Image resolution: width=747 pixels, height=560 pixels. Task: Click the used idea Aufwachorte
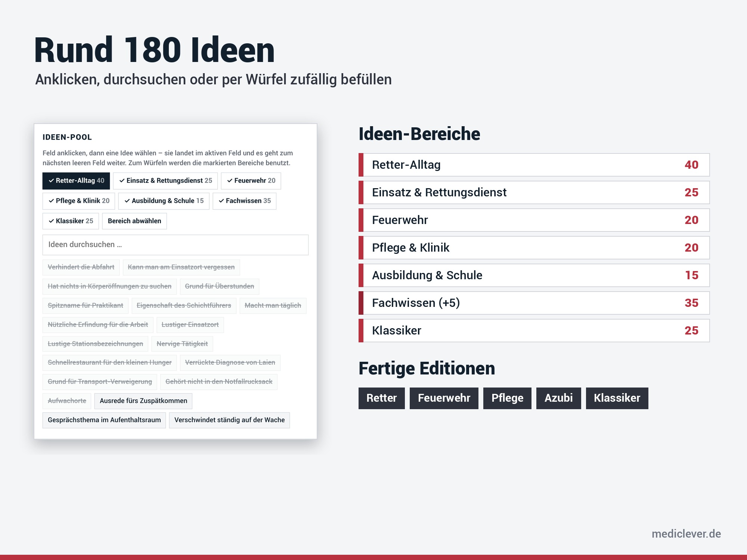67,401
